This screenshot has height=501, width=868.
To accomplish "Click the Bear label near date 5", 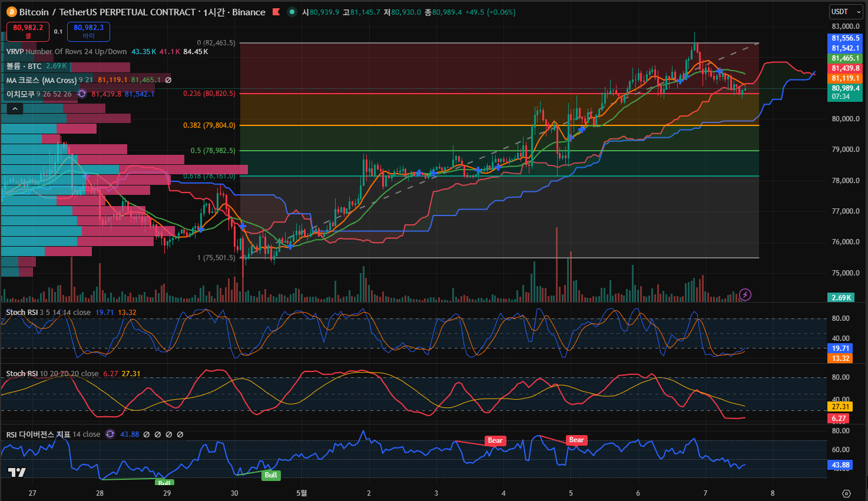I will pyautogui.click(x=576, y=440).
